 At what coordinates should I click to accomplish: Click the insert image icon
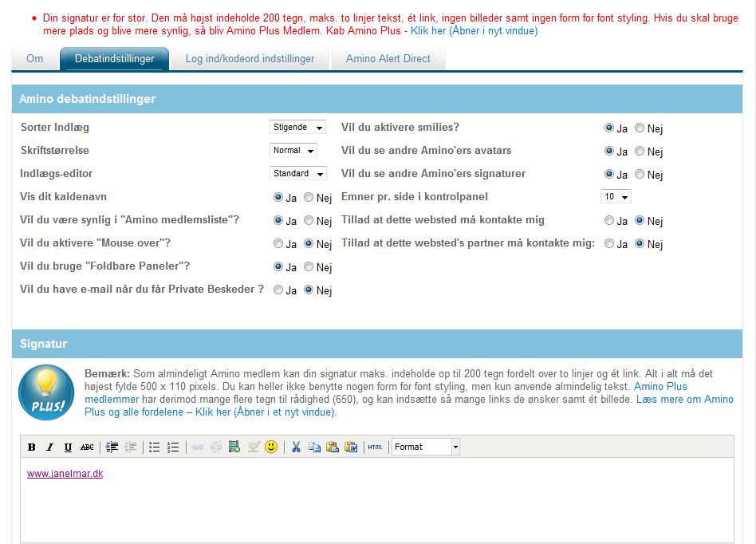[253, 447]
